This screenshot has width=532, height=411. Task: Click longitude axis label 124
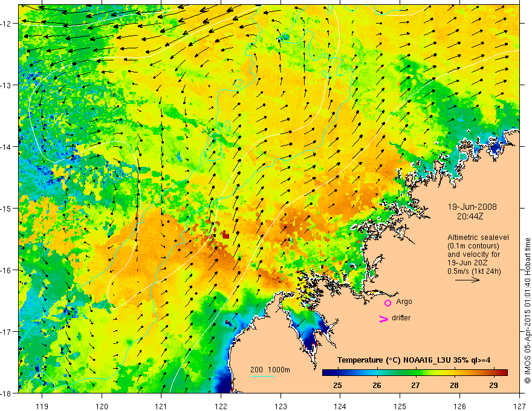(x=340, y=406)
